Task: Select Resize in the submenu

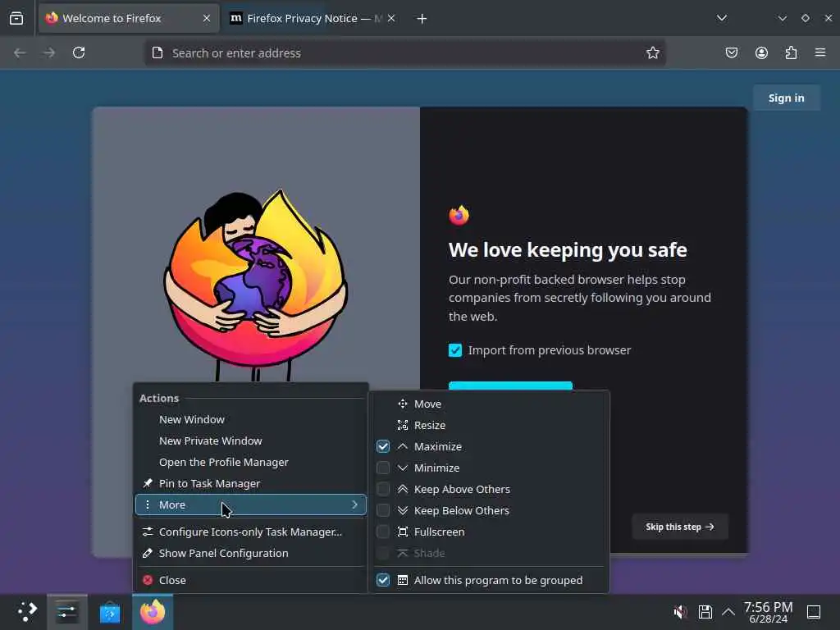Action: 491,426
